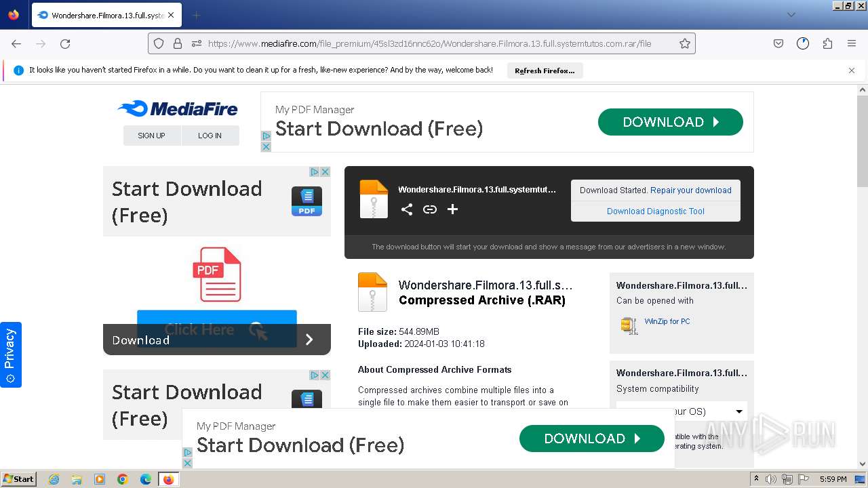Click the WinZip application icon

[x=629, y=326]
